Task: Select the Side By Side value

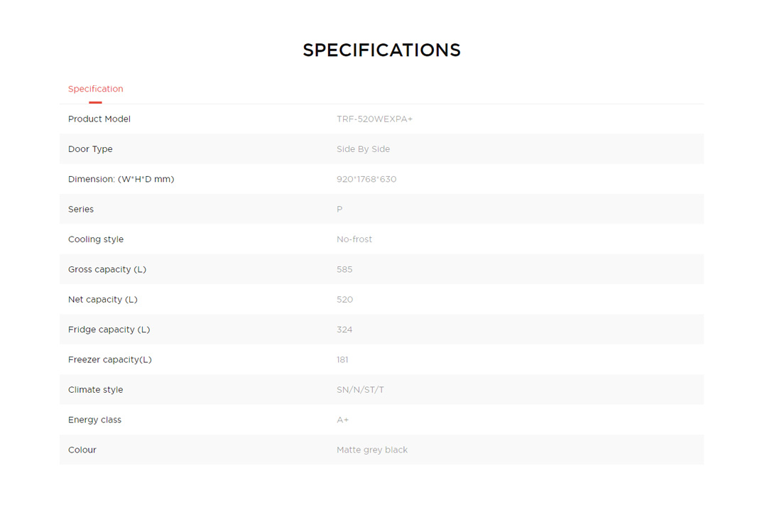Action: (363, 149)
